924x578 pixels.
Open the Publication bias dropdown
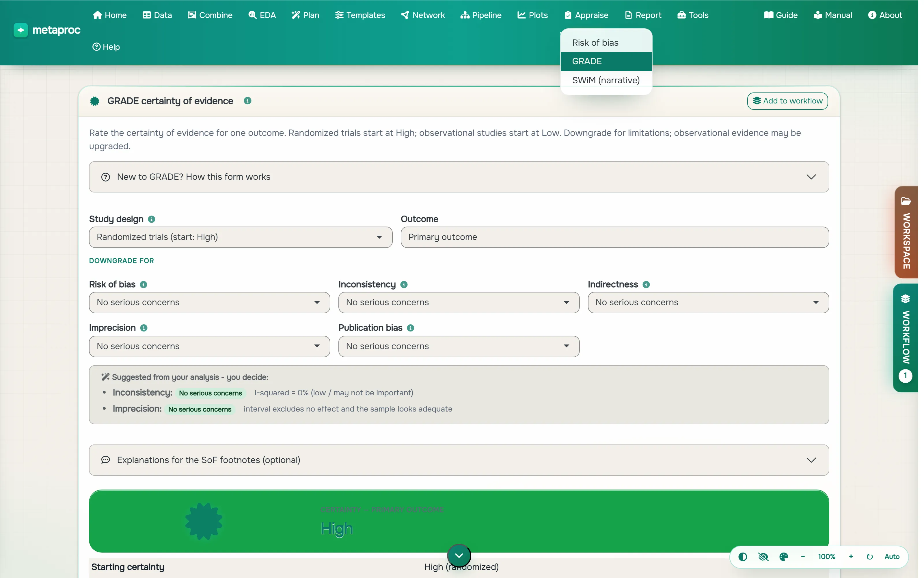coord(459,346)
